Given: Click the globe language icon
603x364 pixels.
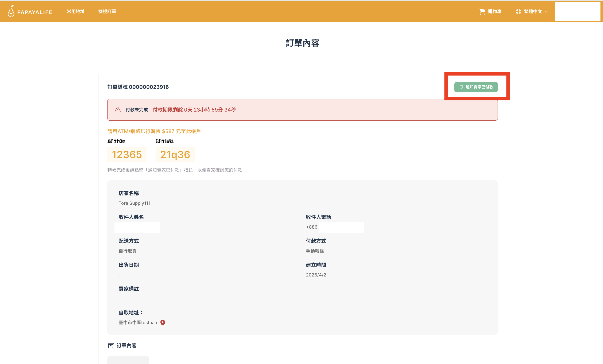Looking at the screenshot, I should [x=519, y=11].
